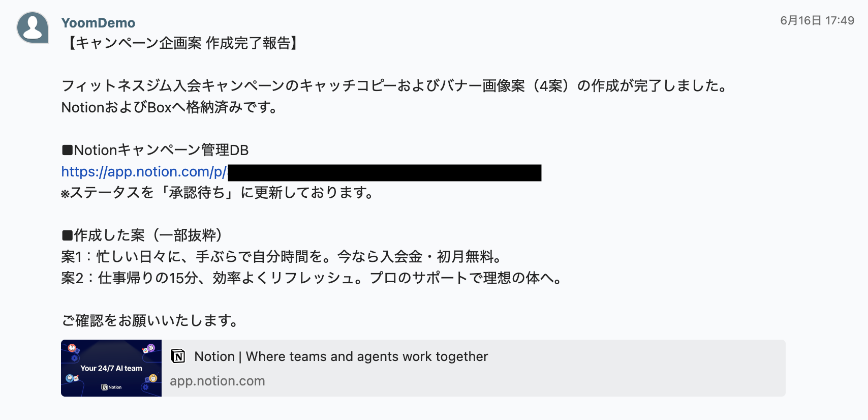Click the ■Notionキャンペーン管理DB heading
The height and width of the screenshot is (420, 868).
(155, 150)
